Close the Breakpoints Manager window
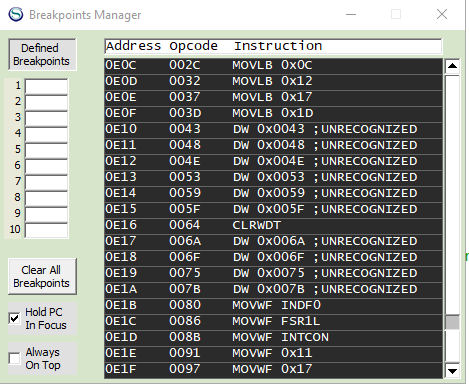Image resolution: width=469 pixels, height=386 pixels. coord(442,14)
